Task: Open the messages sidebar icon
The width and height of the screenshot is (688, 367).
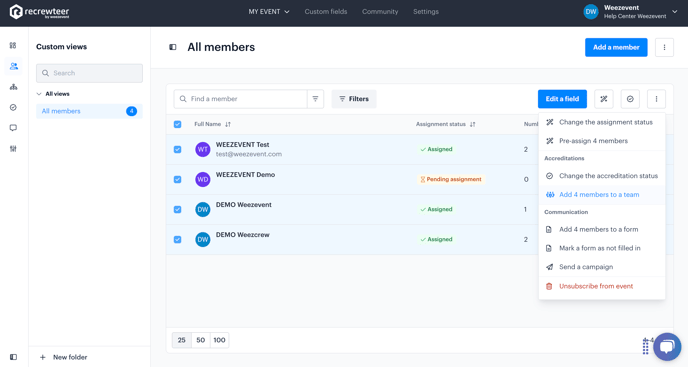Action: tap(13, 128)
